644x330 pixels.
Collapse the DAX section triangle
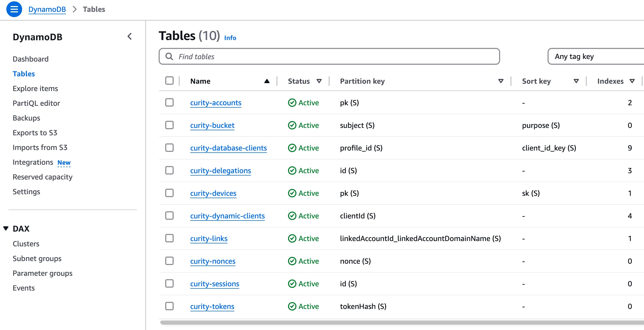click(6, 228)
